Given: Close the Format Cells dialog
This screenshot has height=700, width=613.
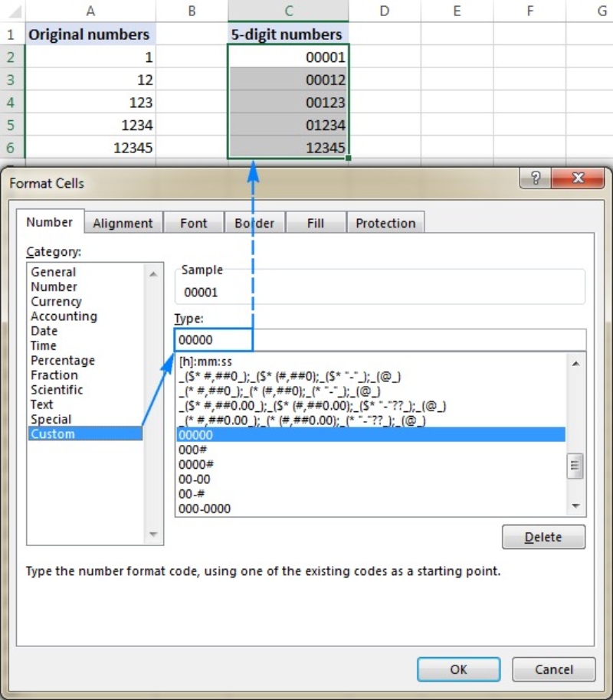Looking at the screenshot, I should click(x=579, y=178).
